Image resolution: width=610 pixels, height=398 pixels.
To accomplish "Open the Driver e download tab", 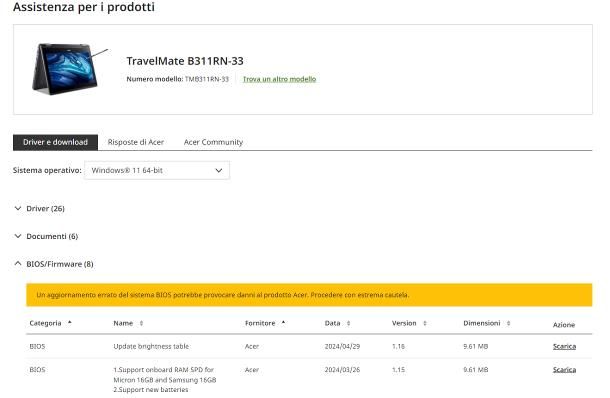I will click(x=55, y=142).
